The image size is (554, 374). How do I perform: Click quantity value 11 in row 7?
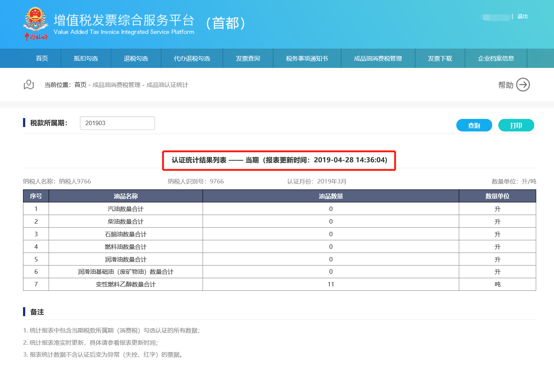(331, 284)
